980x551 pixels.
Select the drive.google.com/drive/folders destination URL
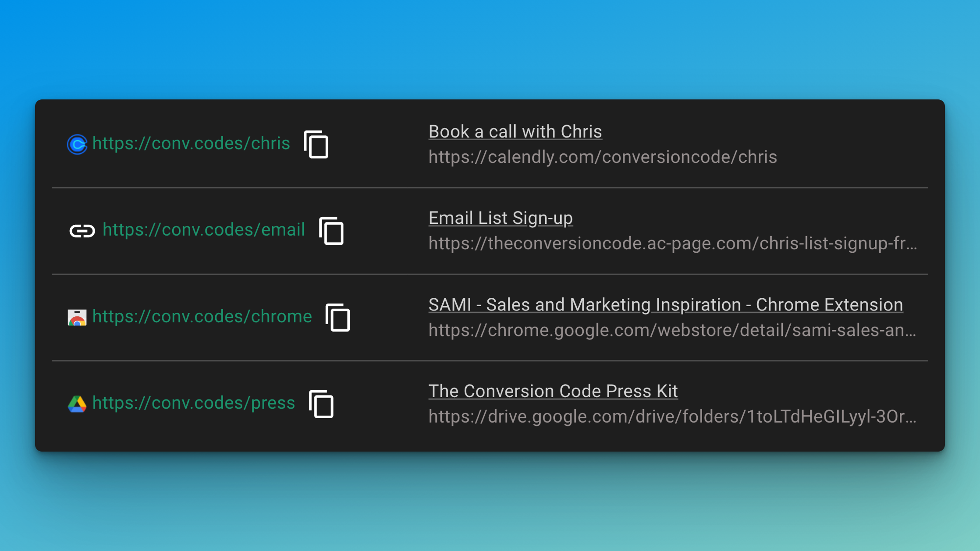click(x=672, y=416)
